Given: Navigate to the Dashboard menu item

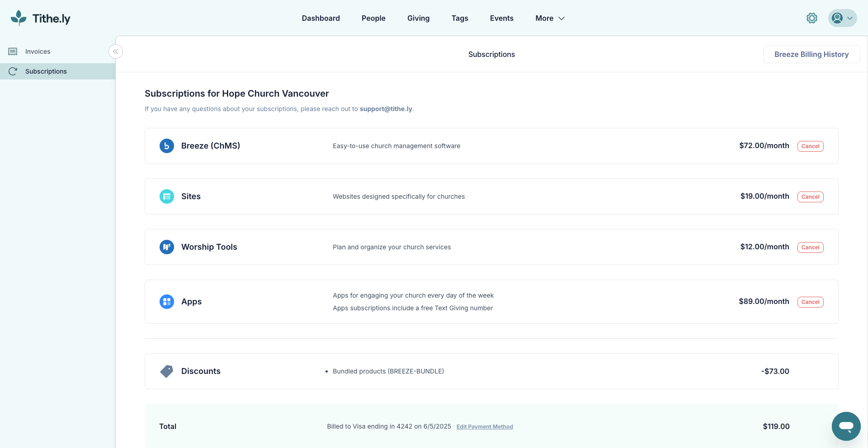Looking at the screenshot, I should [321, 18].
